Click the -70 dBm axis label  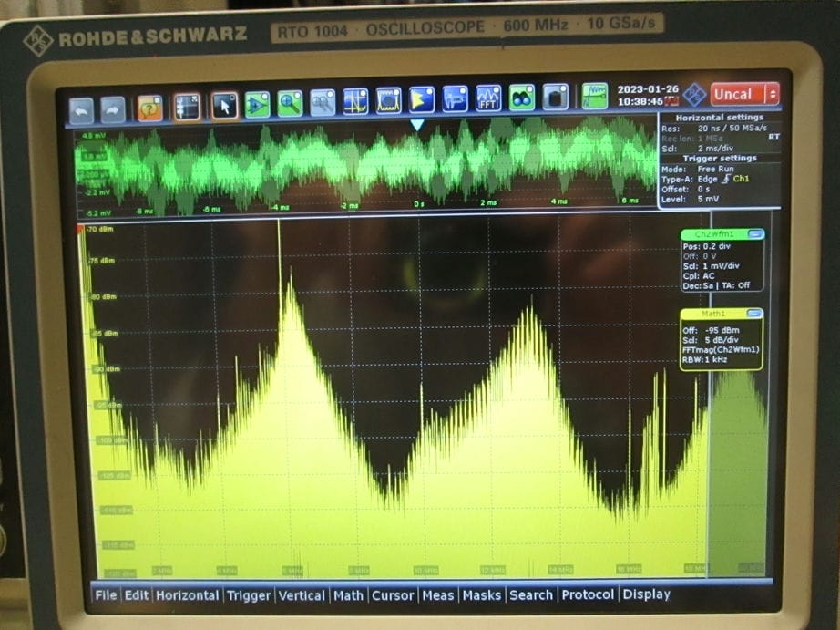coord(100,229)
